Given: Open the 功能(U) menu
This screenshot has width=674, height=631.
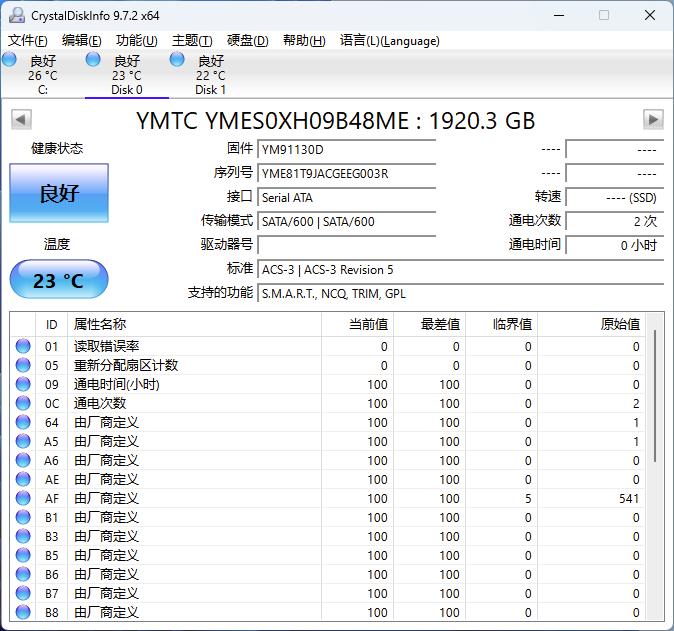Looking at the screenshot, I should [136, 41].
